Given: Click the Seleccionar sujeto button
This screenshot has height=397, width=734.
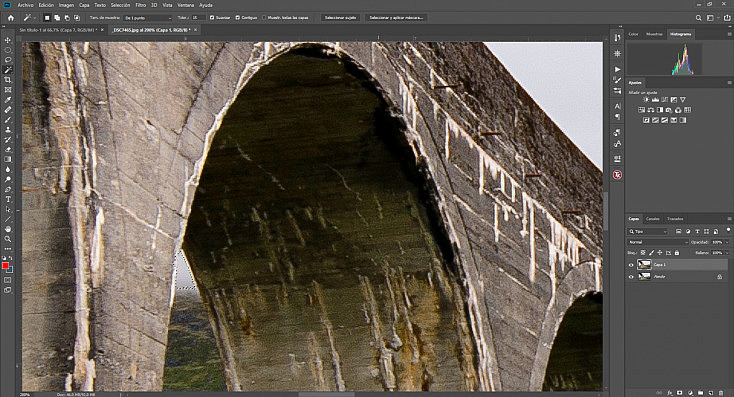Looking at the screenshot, I should click(x=340, y=18).
